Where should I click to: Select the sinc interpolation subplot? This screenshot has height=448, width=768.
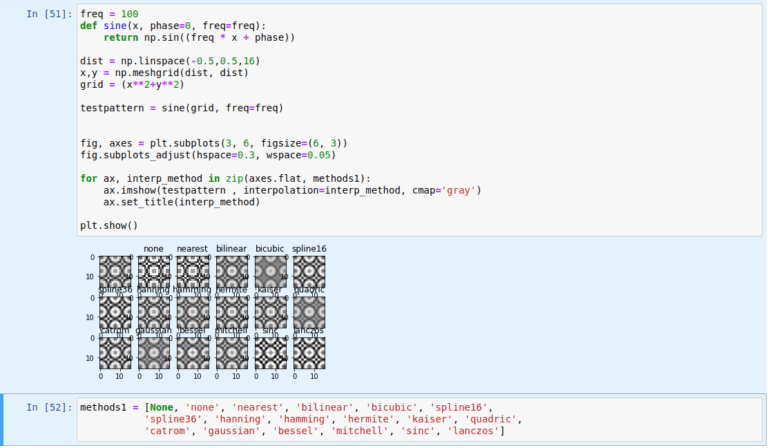[270, 352]
